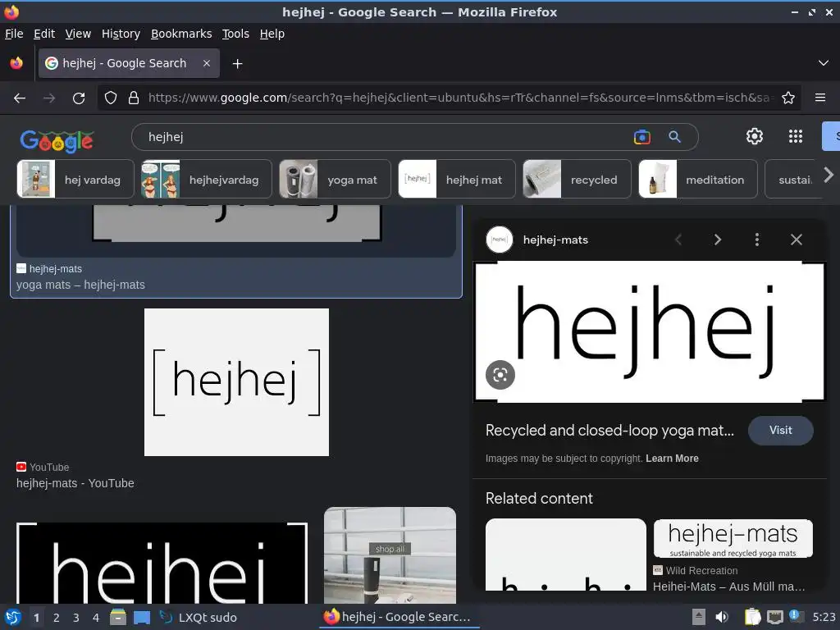Open the Edit menu

(x=44, y=34)
